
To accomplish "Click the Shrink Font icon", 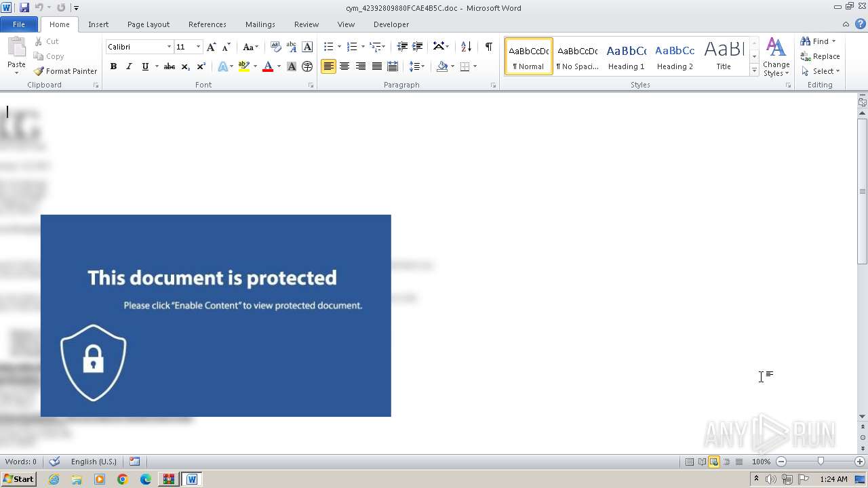I will [226, 47].
